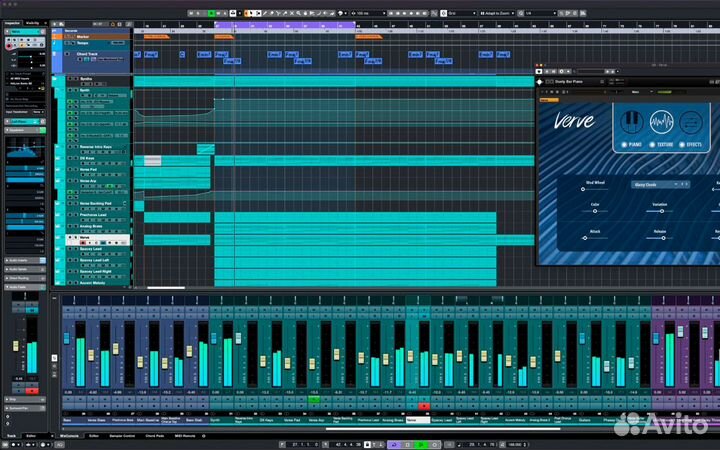This screenshot has width=720, height=450.
Task: Expand Audio Sends section in Inspector
Action: [25, 269]
